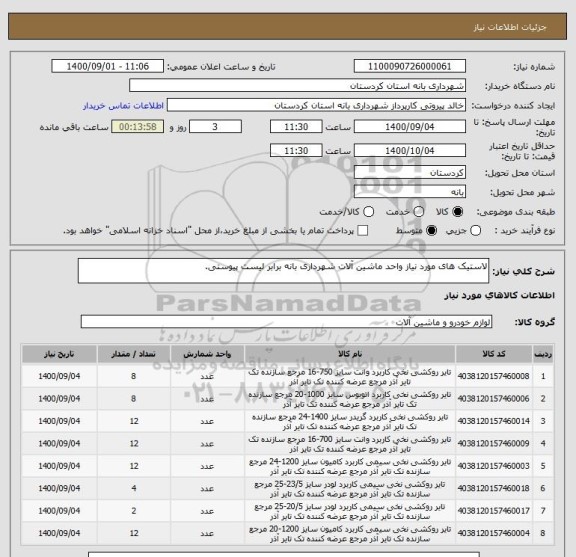Open buyer contact info link اطلاعات تماس خریدار
Image resolution: width=576 pixels, height=557 pixels.
pyautogui.click(x=123, y=106)
